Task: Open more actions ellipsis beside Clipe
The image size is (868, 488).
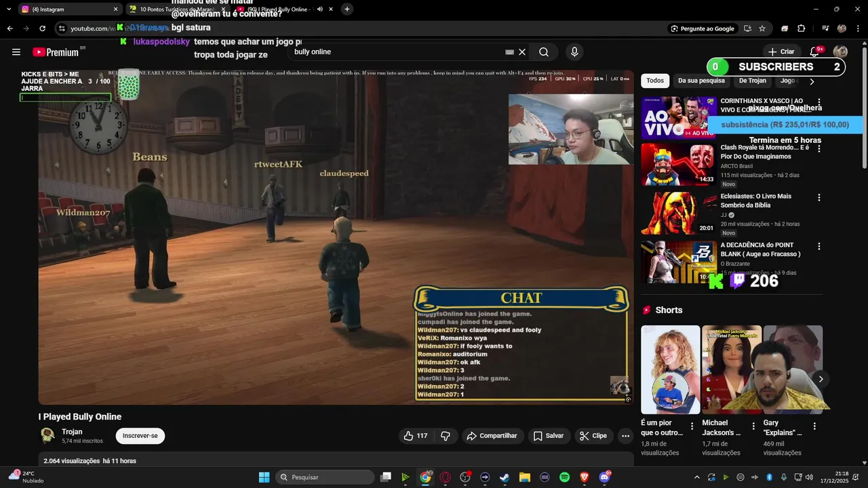Action: 626,436
